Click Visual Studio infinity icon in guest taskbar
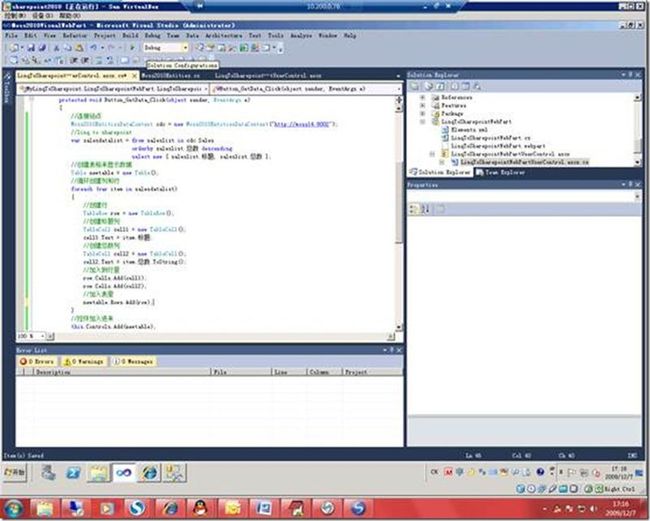The image size is (650, 521). (124, 473)
